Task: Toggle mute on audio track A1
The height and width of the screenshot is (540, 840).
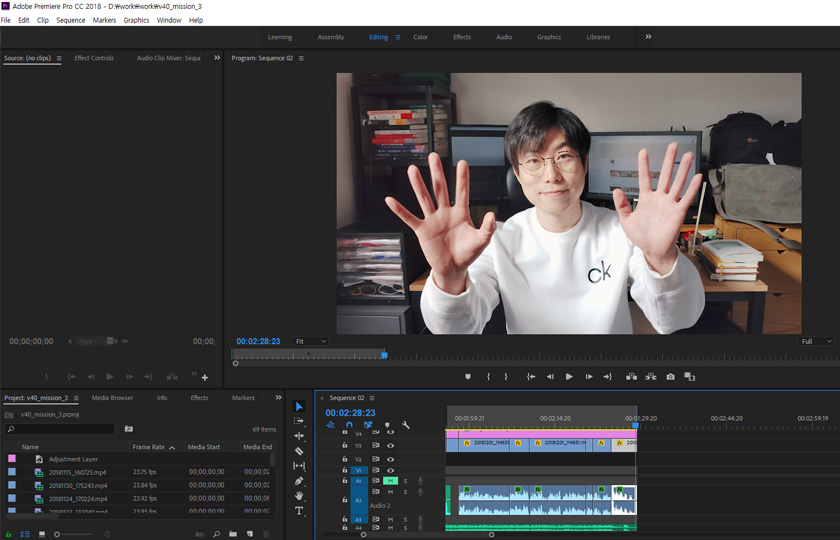Action: tap(391, 481)
